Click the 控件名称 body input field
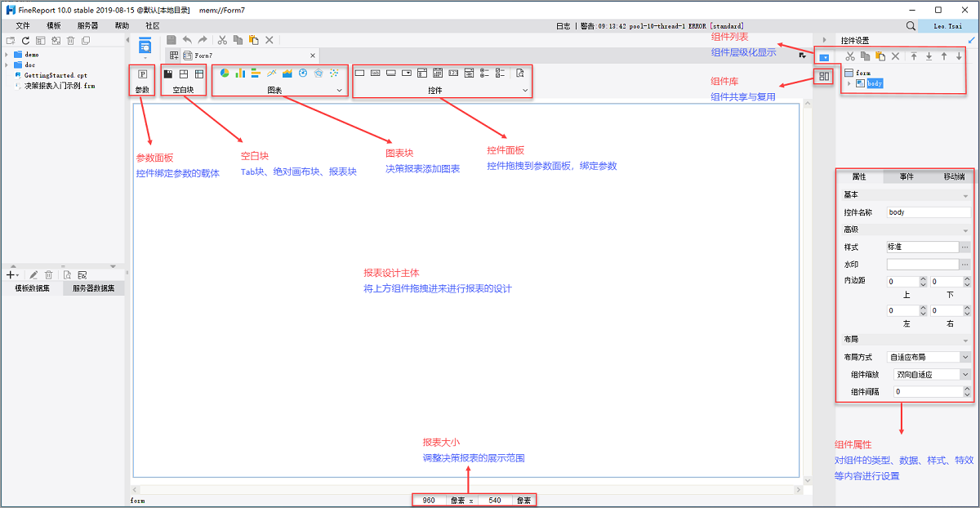The image size is (980, 508). [929, 212]
